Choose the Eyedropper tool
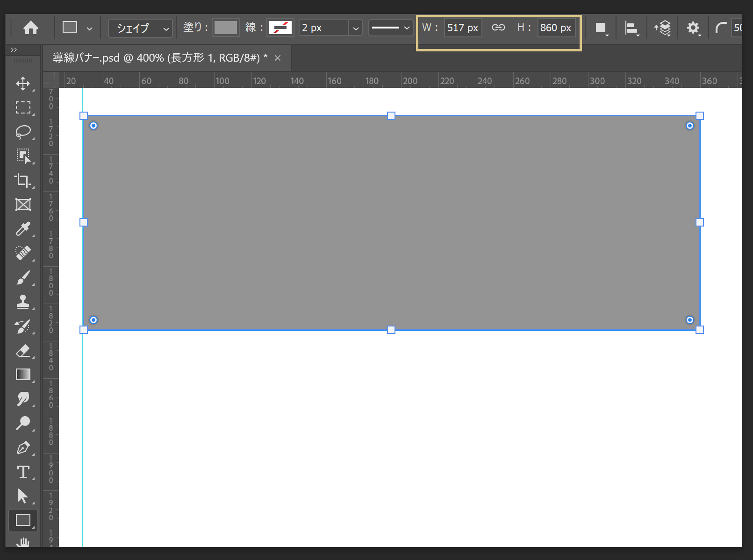The height and width of the screenshot is (560, 753). click(x=23, y=229)
